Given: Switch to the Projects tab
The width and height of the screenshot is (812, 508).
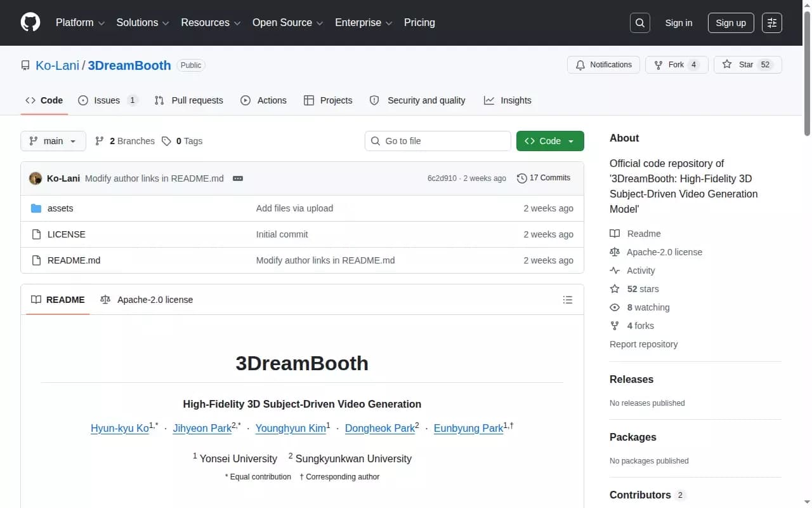Looking at the screenshot, I should 328,100.
